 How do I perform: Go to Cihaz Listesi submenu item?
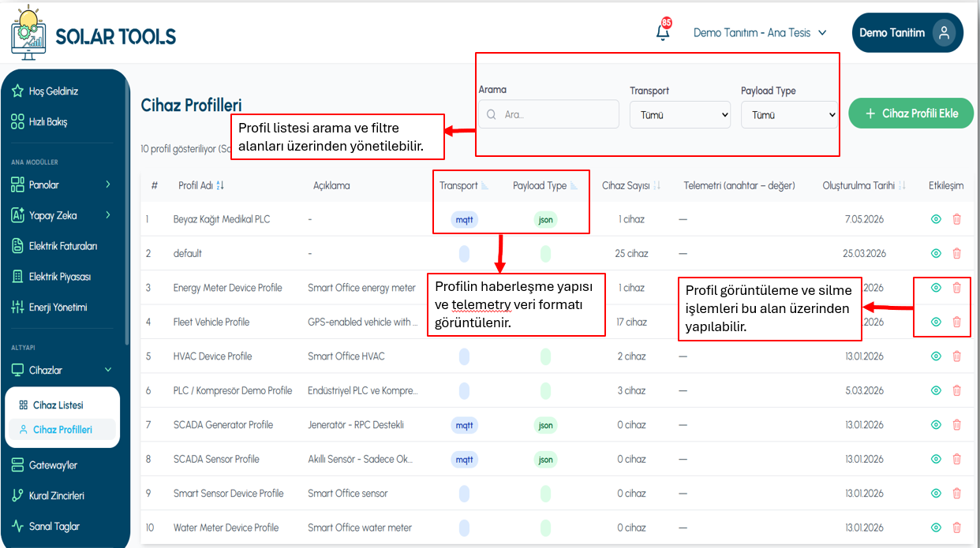pos(58,405)
